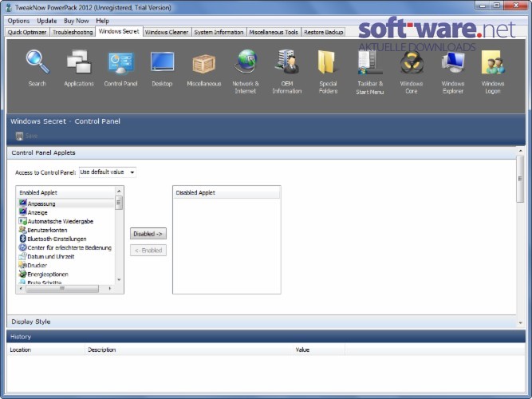This screenshot has width=532, height=399.
Task: Open the Windows Explorer icon
Action: coord(453,62)
